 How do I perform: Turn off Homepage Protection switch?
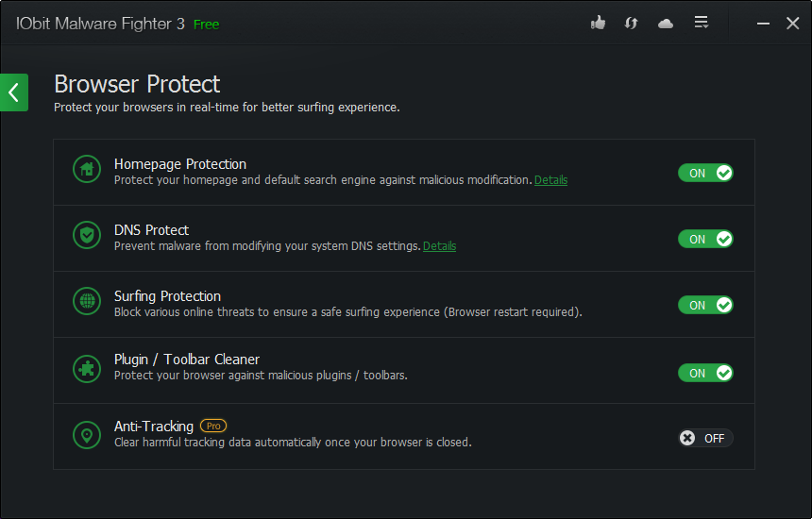pos(706,173)
